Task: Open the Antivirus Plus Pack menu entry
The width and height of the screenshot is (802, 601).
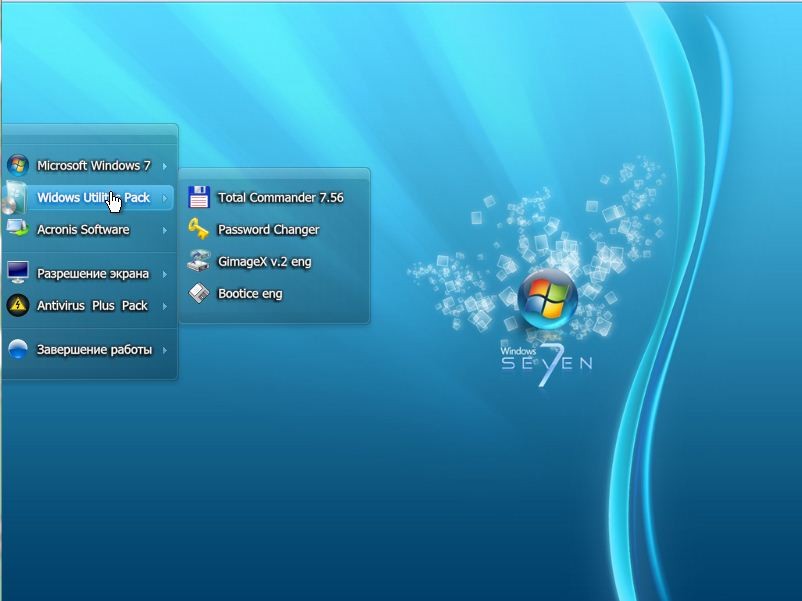Action: [x=88, y=306]
